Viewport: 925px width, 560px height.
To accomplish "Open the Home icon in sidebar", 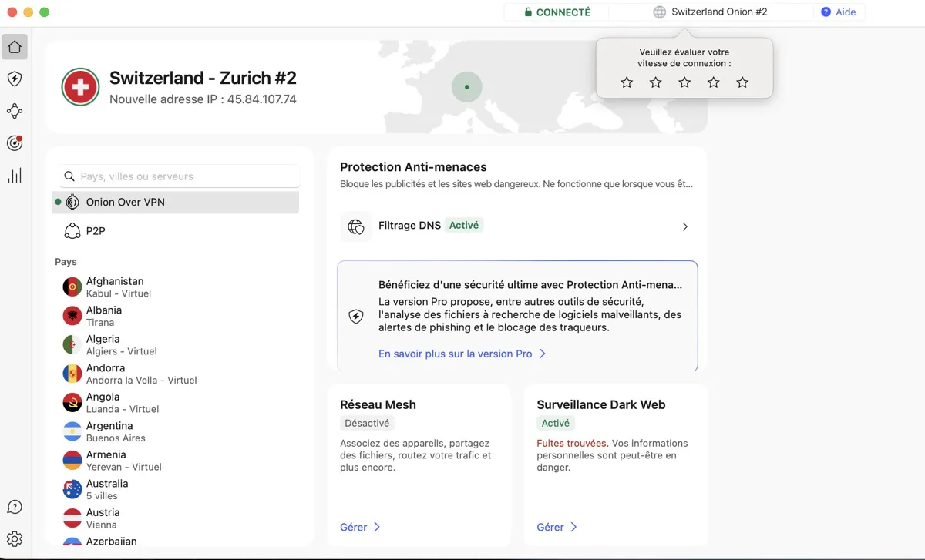I will (15, 47).
